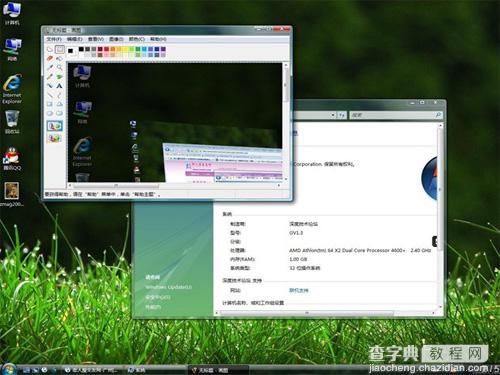
Task: Switch to the 系统 taskbar button
Action: (x=156, y=370)
